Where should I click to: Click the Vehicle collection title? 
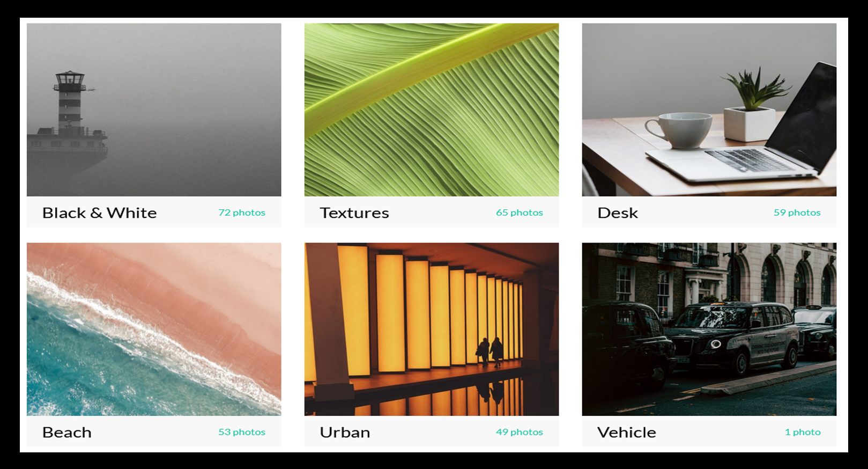pos(627,433)
